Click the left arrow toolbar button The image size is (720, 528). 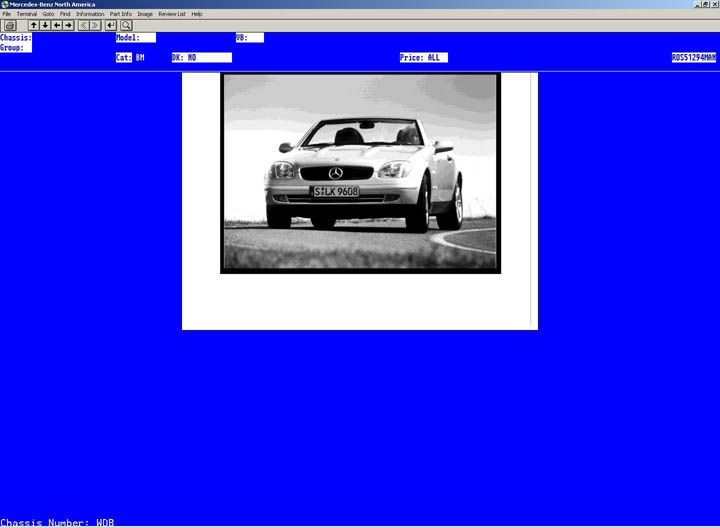[57, 25]
